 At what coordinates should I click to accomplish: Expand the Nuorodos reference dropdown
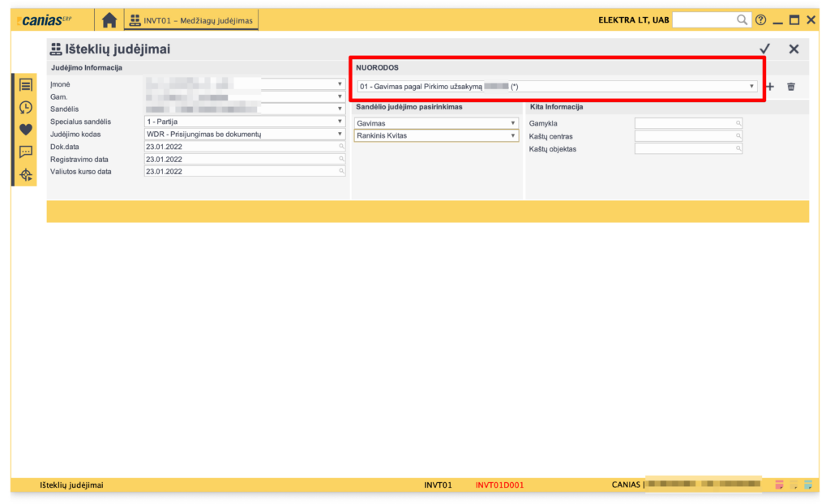pos(751,86)
